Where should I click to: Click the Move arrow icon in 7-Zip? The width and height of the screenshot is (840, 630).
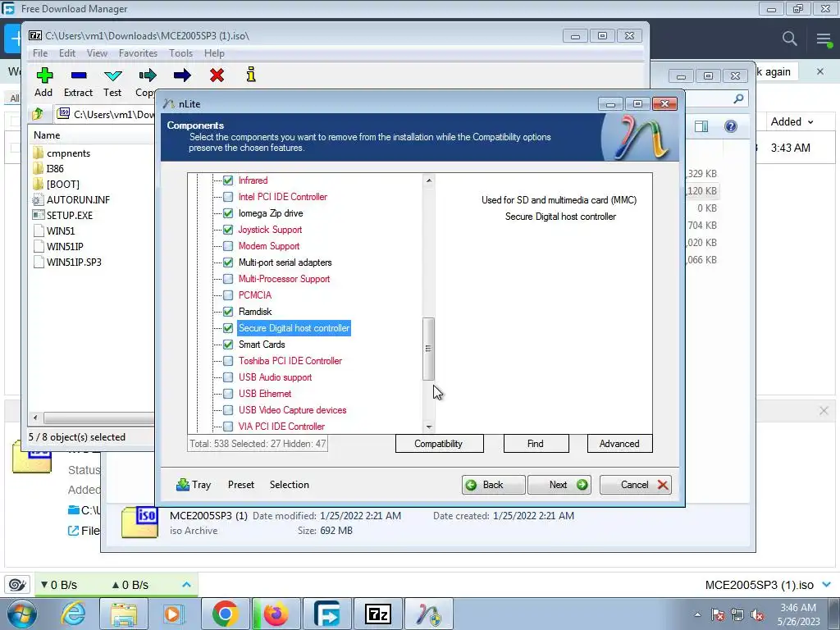coord(182,75)
